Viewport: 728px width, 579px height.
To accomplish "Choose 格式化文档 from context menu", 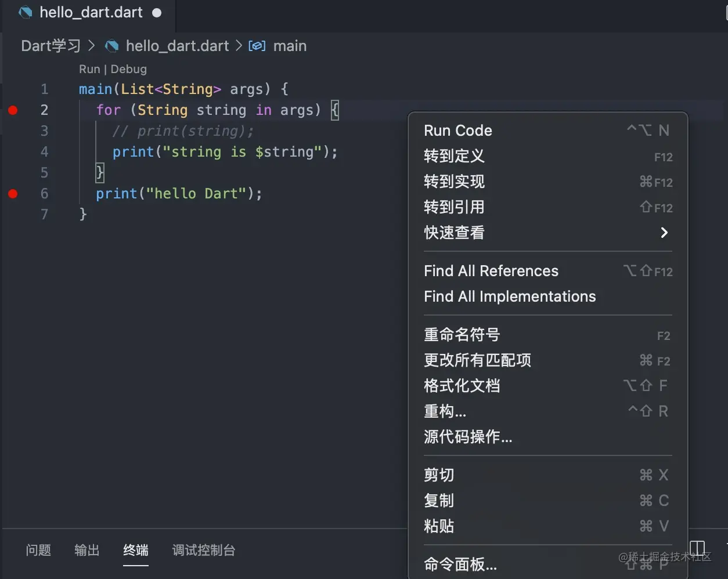I will coord(547,386).
